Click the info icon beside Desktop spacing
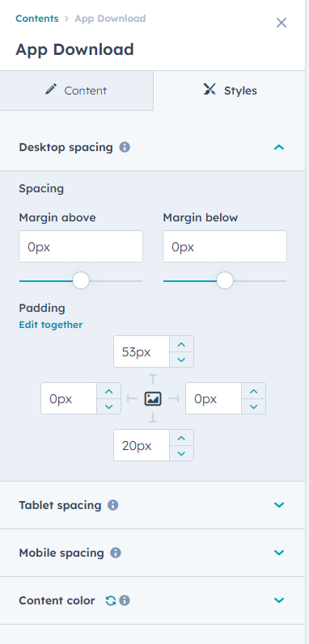This screenshot has width=309, height=644. tap(125, 147)
